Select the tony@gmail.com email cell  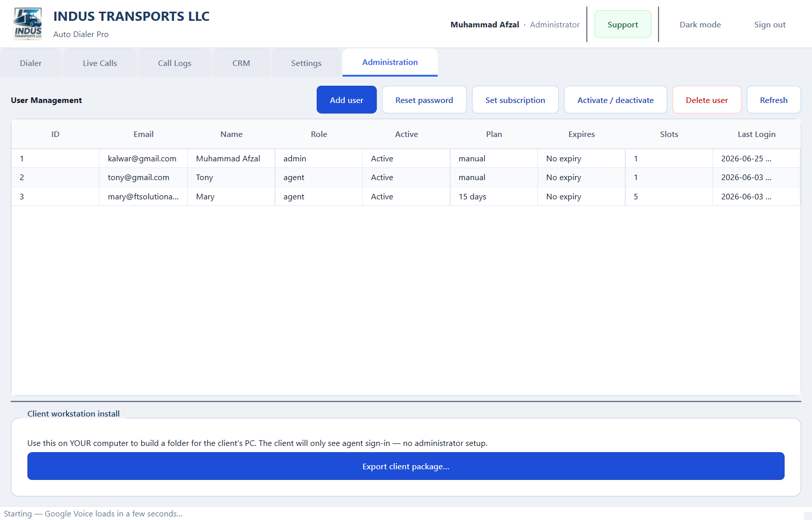(x=143, y=177)
